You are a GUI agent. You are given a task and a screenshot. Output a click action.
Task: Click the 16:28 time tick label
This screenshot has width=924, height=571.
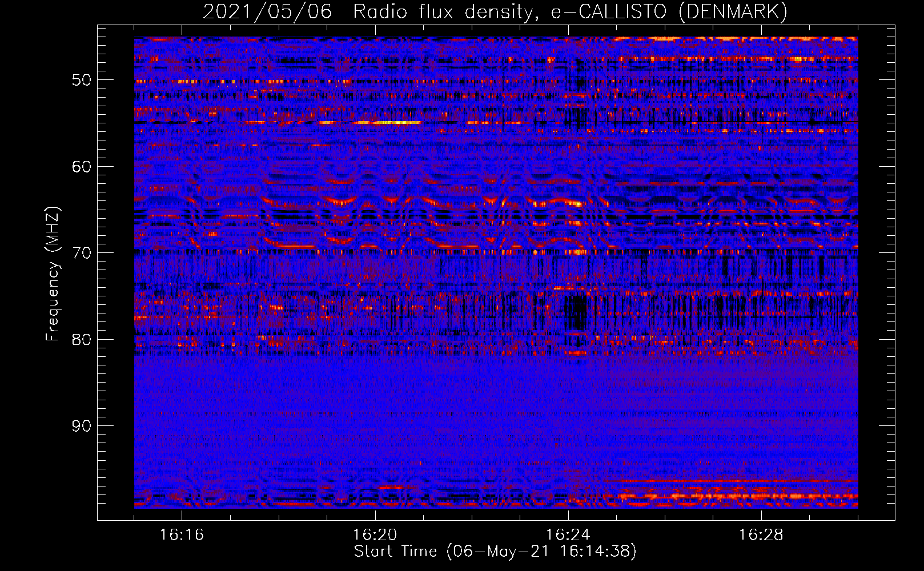pyautogui.click(x=761, y=535)
